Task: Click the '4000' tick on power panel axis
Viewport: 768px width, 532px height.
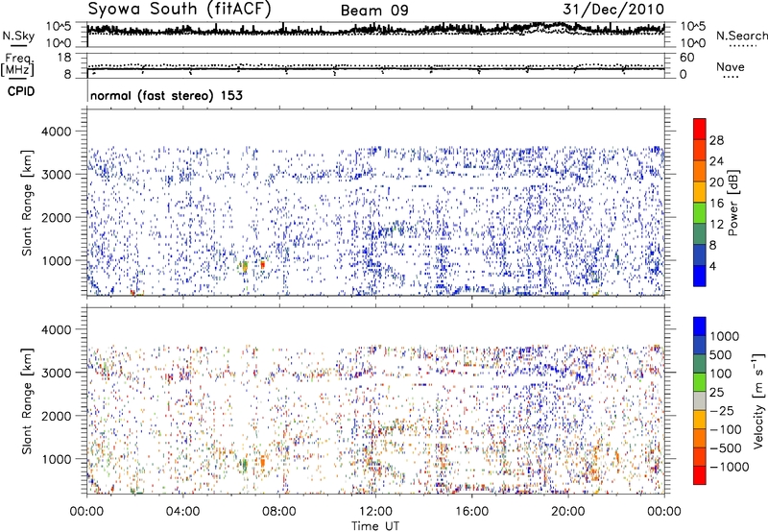Action: 57,132
